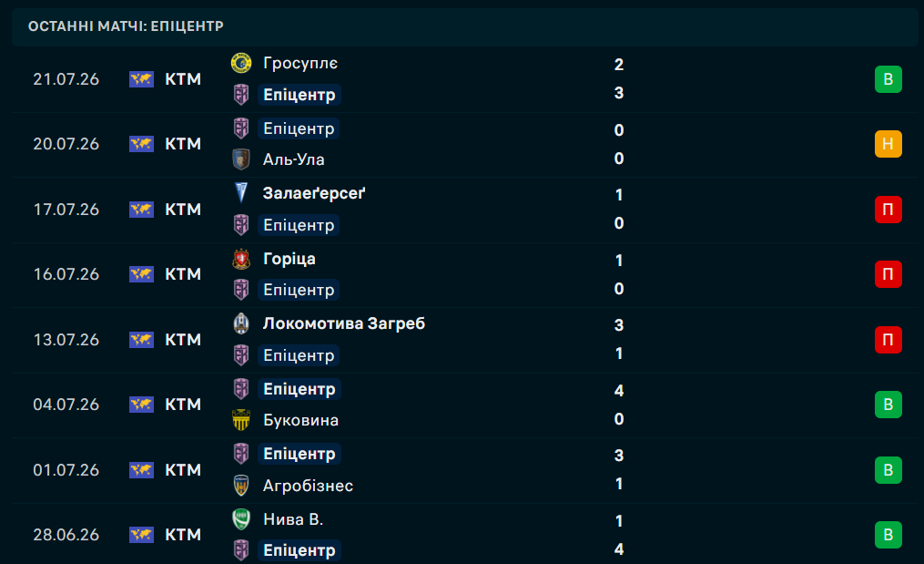
Task: Click the Локомотива Загреб club logo
Action: (241, 323)
